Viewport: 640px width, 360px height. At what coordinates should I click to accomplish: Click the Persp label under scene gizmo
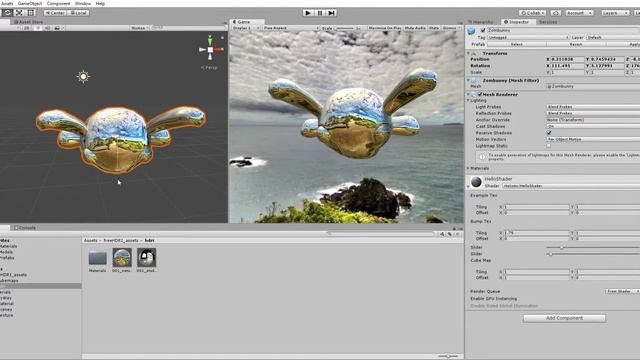209,68
